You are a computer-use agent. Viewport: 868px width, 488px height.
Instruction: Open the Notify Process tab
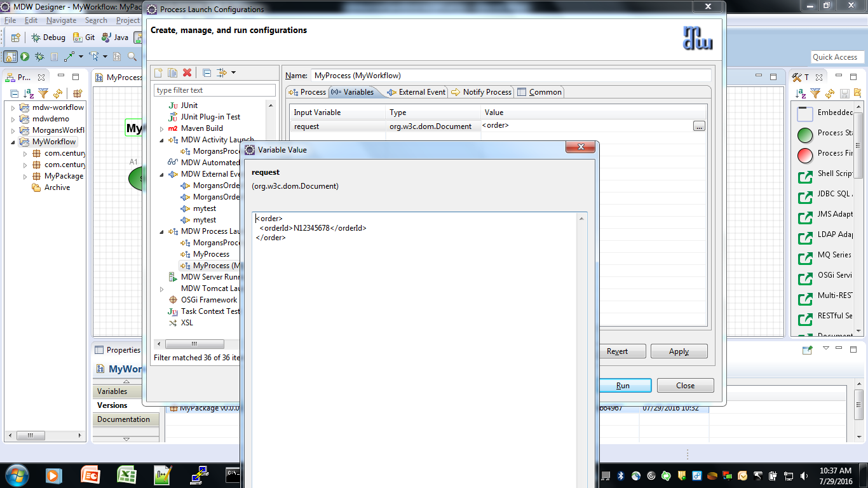pos(482,92)
